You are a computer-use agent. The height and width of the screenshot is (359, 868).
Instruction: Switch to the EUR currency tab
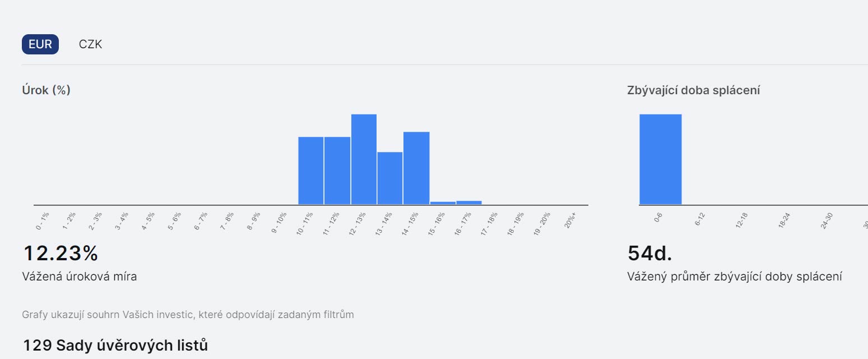click(40, 44)
